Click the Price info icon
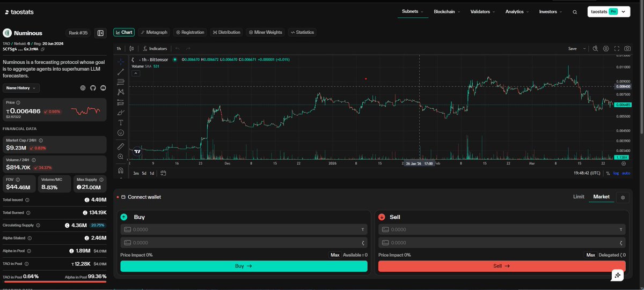This screenshot has width=644, height=290. tap(19, 102)
